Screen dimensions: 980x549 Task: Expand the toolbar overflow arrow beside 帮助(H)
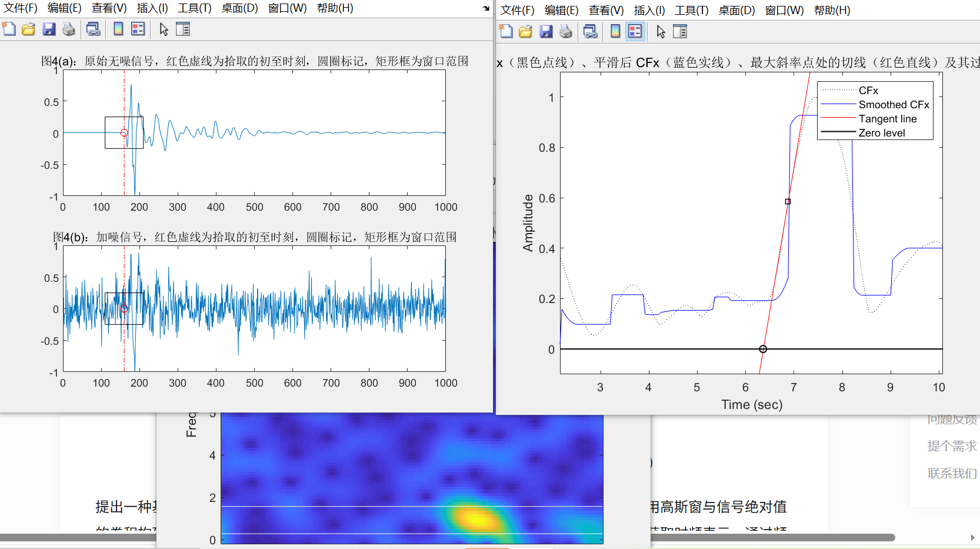point(486,8)
